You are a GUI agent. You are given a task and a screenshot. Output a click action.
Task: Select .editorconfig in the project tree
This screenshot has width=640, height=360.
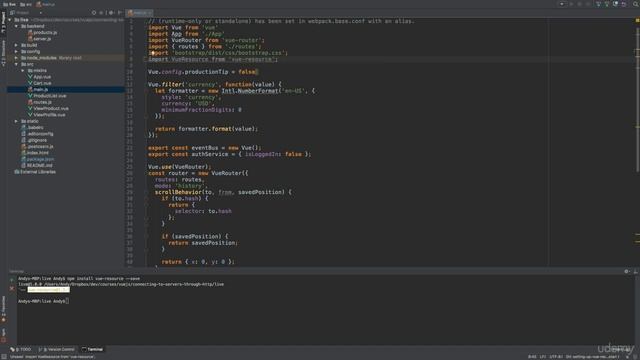tap(37, 134)
